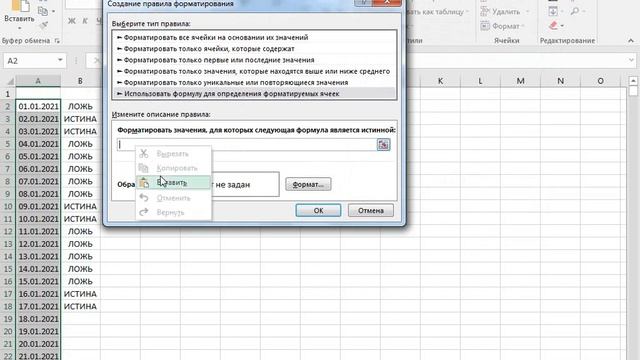Click the Отмена button

click(371, 210)
